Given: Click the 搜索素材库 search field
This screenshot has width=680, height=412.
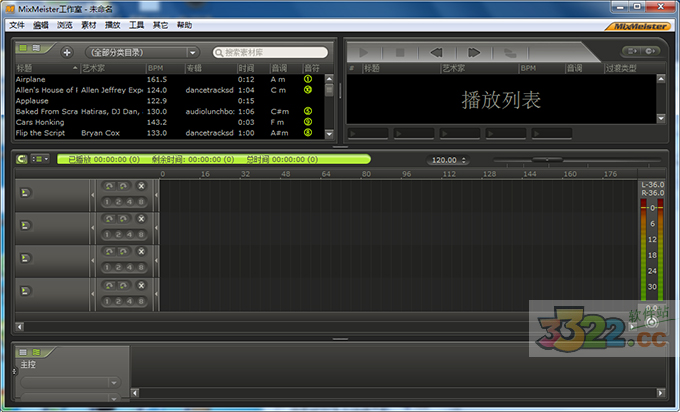Looking at the screenshot, I should (x=270, y=52).
